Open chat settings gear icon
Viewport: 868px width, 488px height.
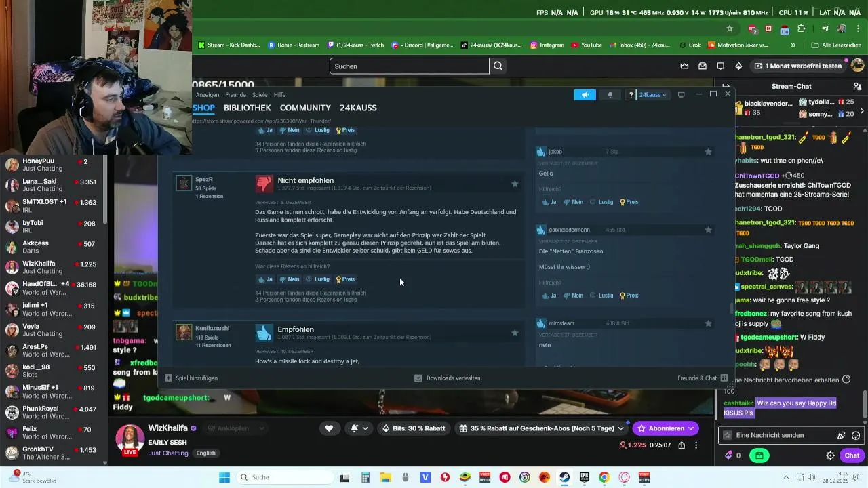pos(830,455)
